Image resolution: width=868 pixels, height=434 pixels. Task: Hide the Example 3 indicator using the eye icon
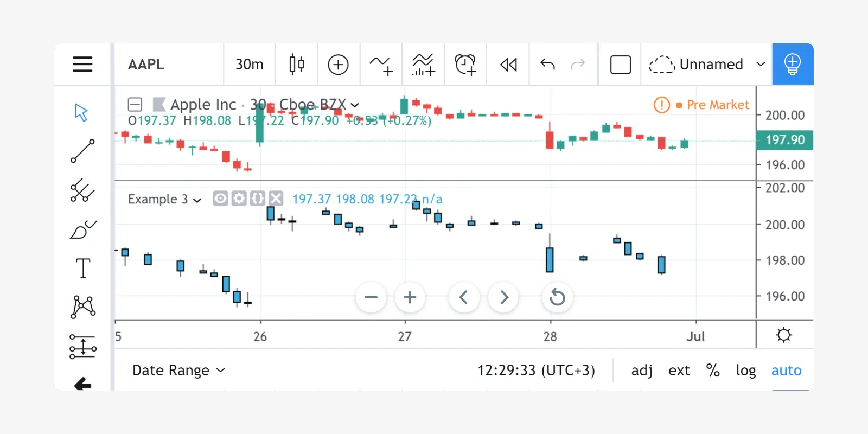tap(220, 199)
